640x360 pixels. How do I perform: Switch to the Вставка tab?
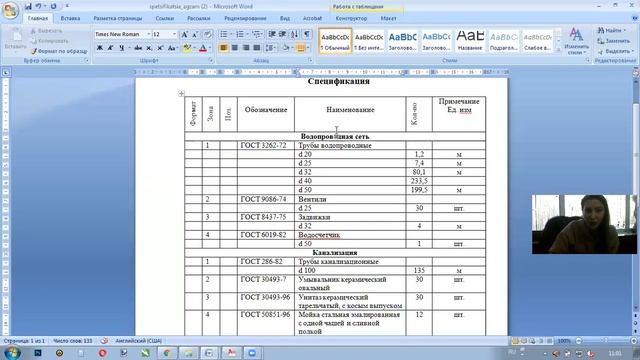click(70, 18)
